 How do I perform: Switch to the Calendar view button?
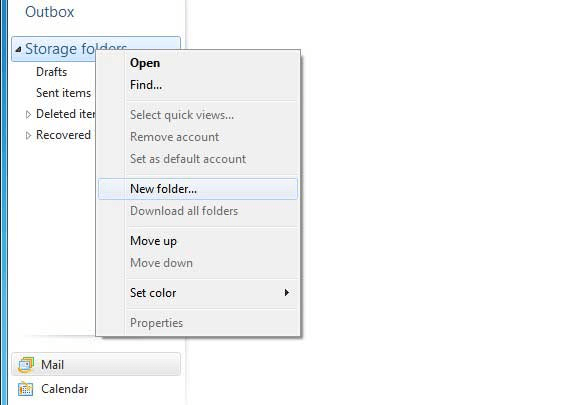[x=96, y=389]
